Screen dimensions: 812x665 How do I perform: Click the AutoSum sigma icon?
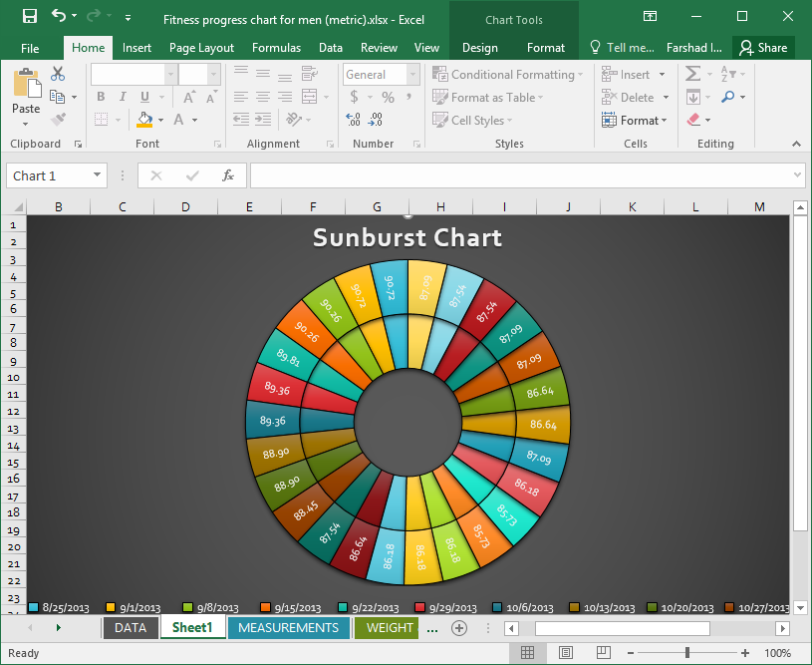coord(693,74)
